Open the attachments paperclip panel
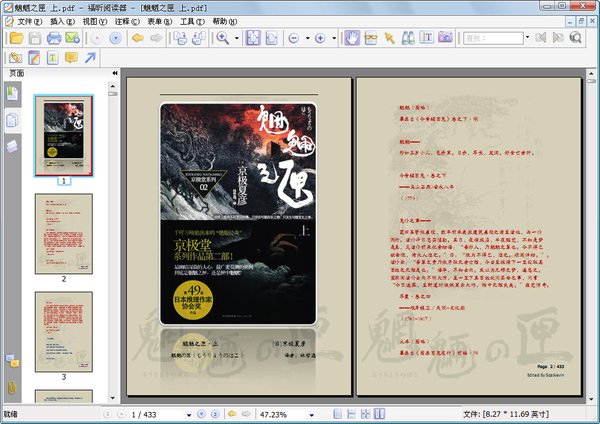 point(11,386)
